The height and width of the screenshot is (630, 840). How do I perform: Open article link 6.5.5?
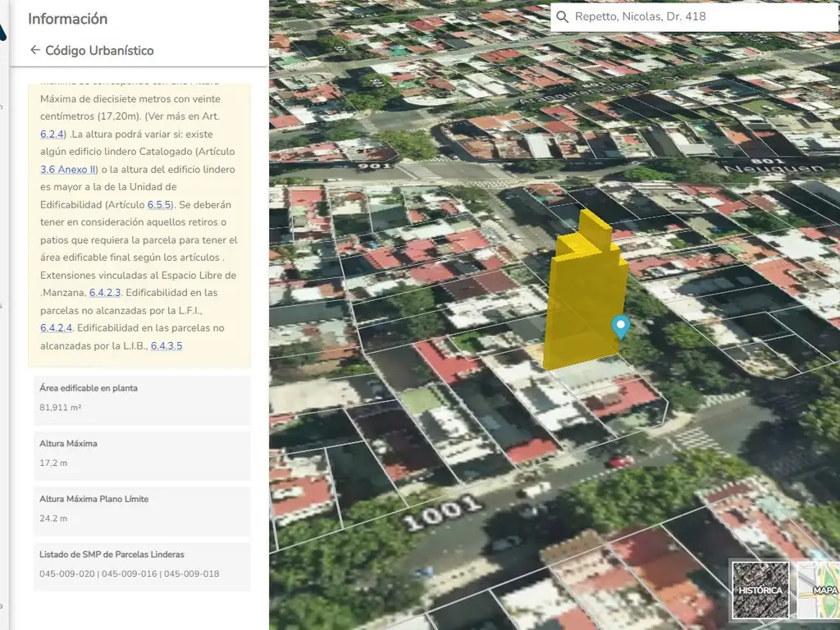point(159,205)
